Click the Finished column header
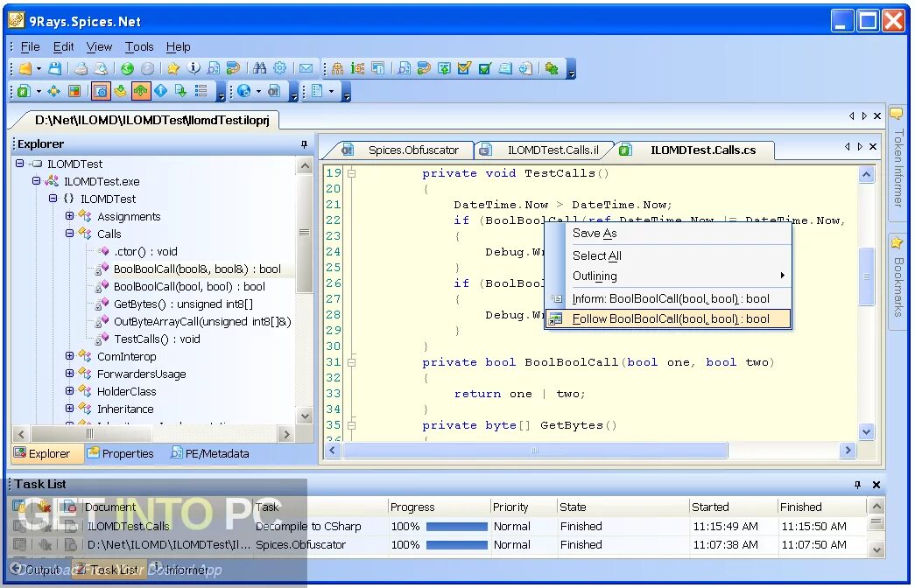The width and height of the screenshot is (915, 588). point(821,507)
